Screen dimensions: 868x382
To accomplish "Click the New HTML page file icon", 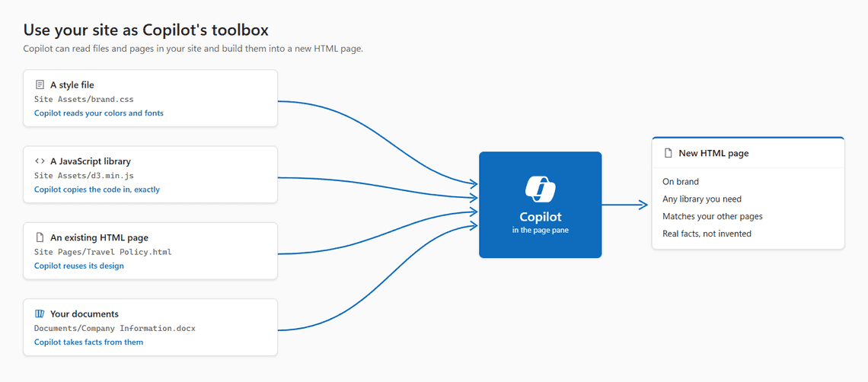I will click(669, 153).
